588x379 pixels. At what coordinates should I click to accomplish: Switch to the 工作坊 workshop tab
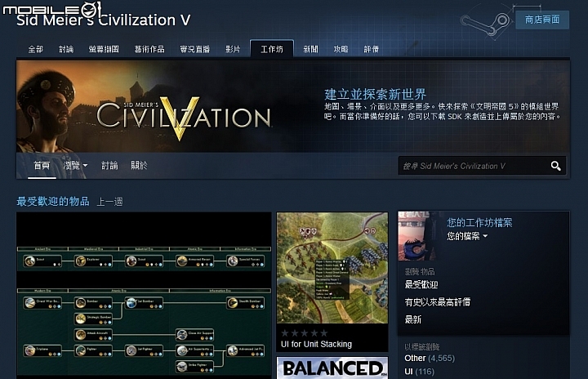click(x=271, y=49)
